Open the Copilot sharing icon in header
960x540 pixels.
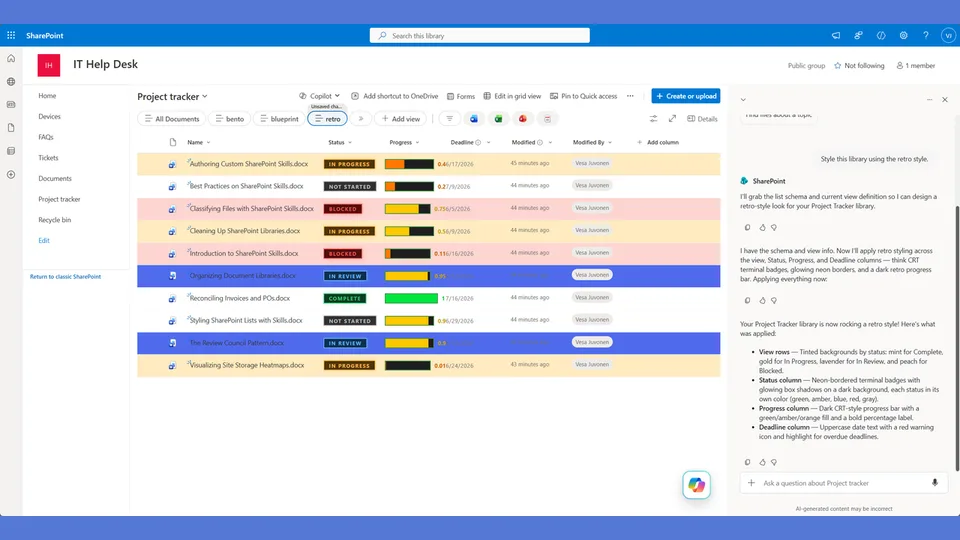coord(858,36)
